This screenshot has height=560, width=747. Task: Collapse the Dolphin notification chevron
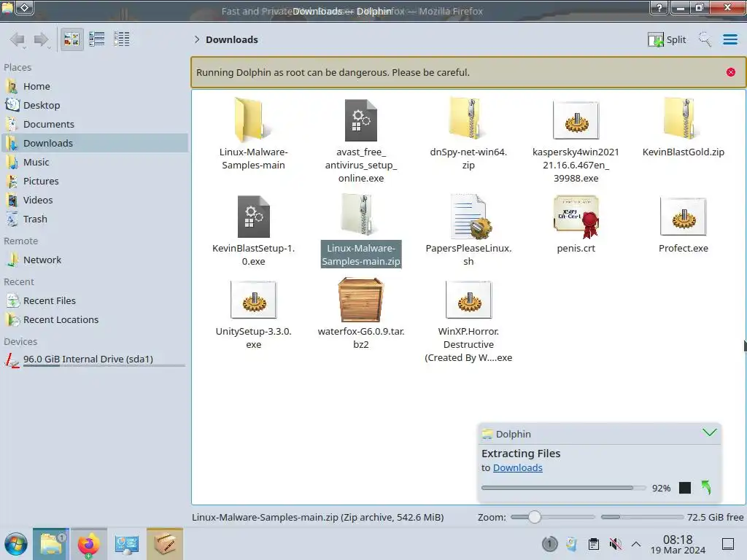(x=709, y=433)
